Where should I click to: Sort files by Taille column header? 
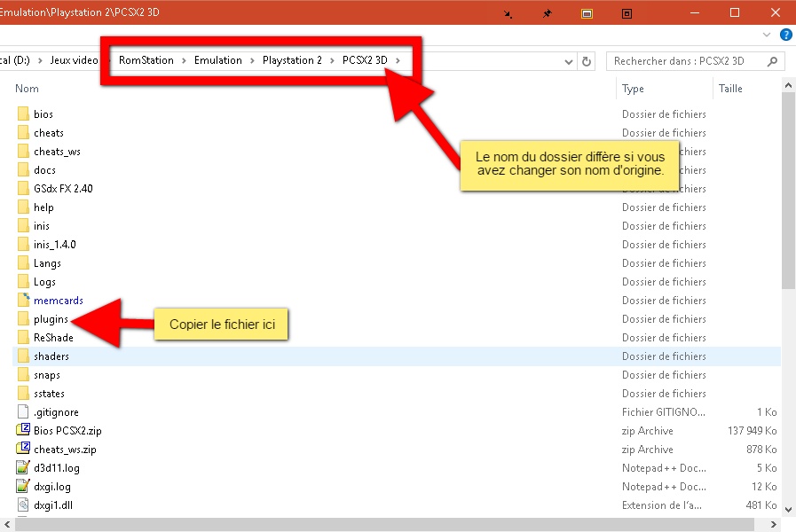730,89
